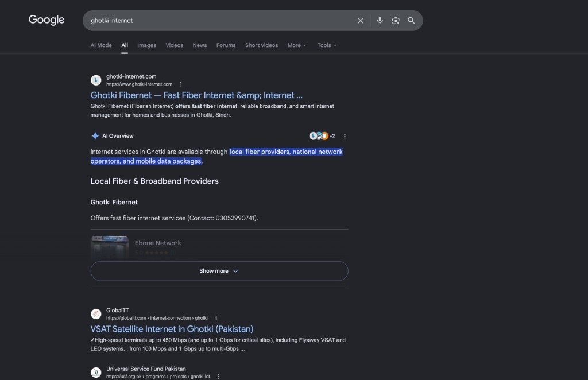This screenshot has height=380, width=588.
Task: Click usf.org.pk breadcrumb URL text
Action: tap(158, 376)
